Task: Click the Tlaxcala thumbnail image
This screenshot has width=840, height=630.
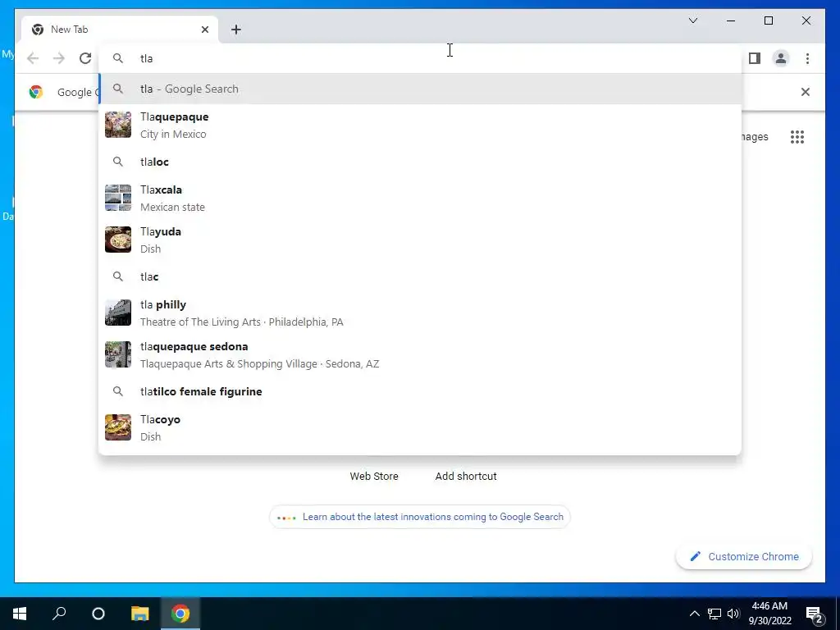Action: click(x=118, y=198)
